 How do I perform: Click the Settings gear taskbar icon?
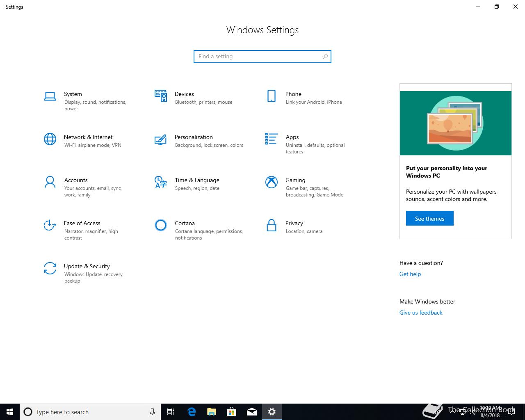click(x=272, y=412)
